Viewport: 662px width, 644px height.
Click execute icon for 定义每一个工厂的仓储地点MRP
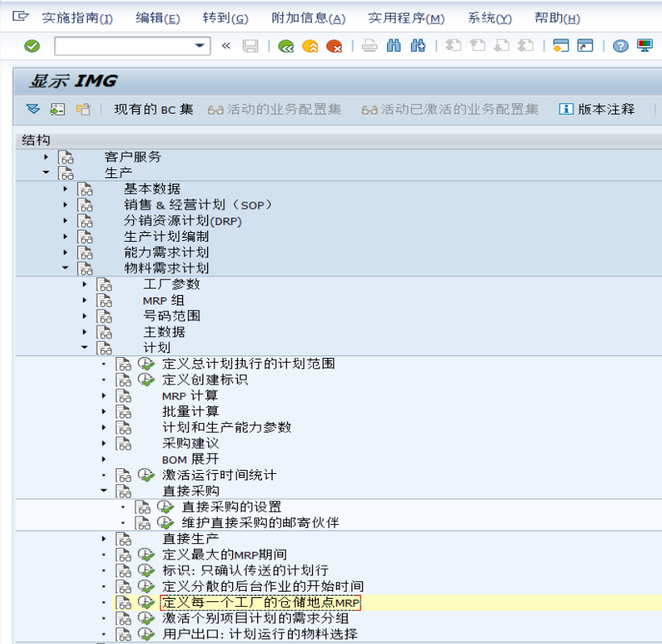147,602
